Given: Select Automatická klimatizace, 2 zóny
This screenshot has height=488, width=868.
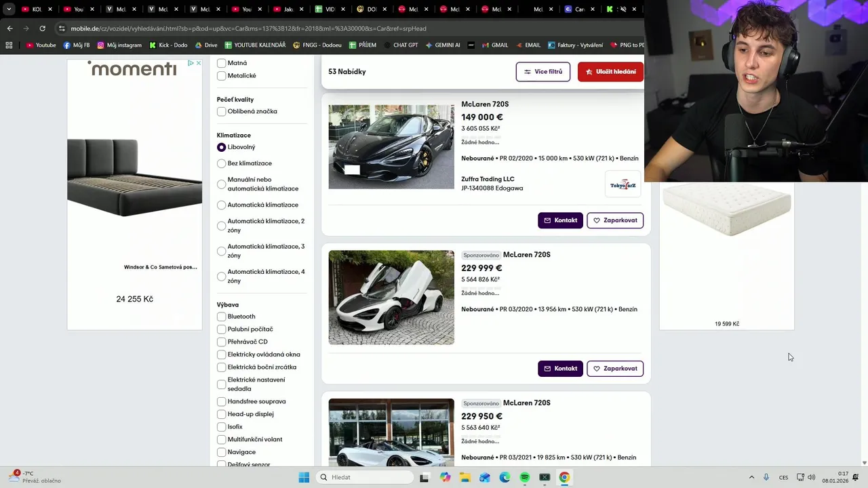Looking at the screenshot, I should [x=221, y=226].
